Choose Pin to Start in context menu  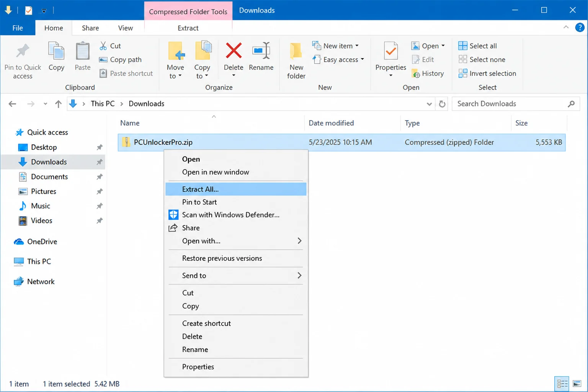coord(236,202)
